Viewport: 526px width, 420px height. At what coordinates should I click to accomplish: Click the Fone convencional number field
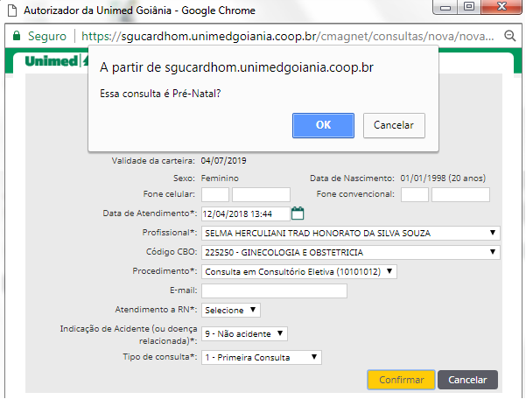point(460,194)
